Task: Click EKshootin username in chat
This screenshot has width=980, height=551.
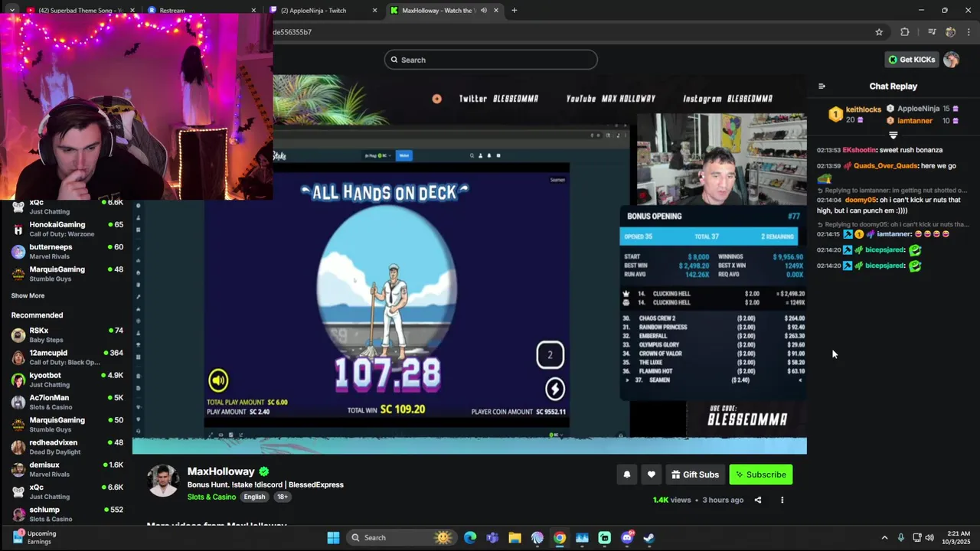Action: 859,150
